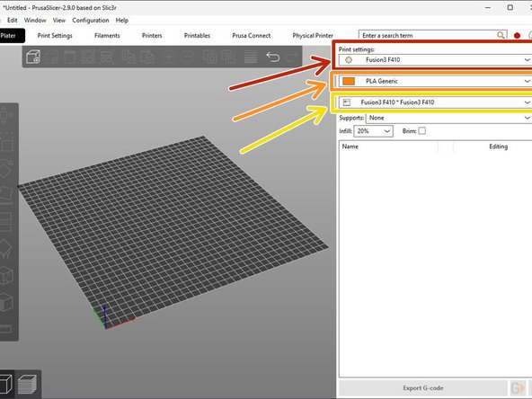Viewport: 532px width, 399px height.
Task: Open the PLA Generic filament dropdown
Action: tap(435, 81)
